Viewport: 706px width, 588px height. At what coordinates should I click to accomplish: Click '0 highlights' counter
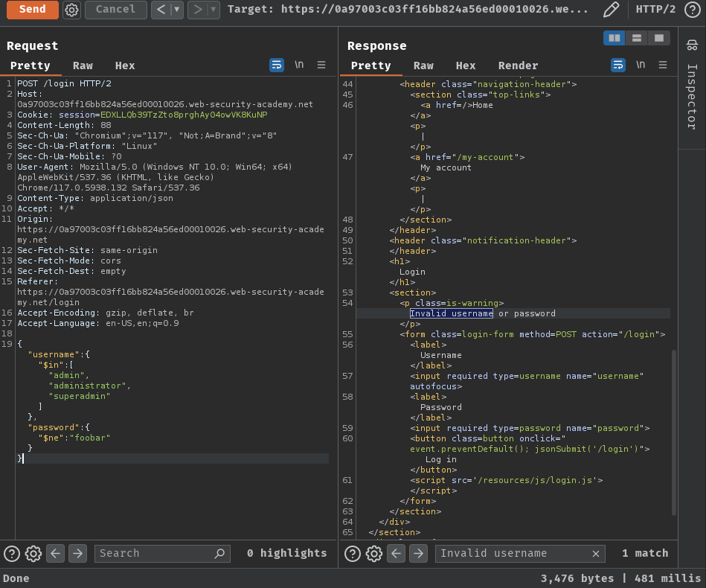(x=287, y=553)
